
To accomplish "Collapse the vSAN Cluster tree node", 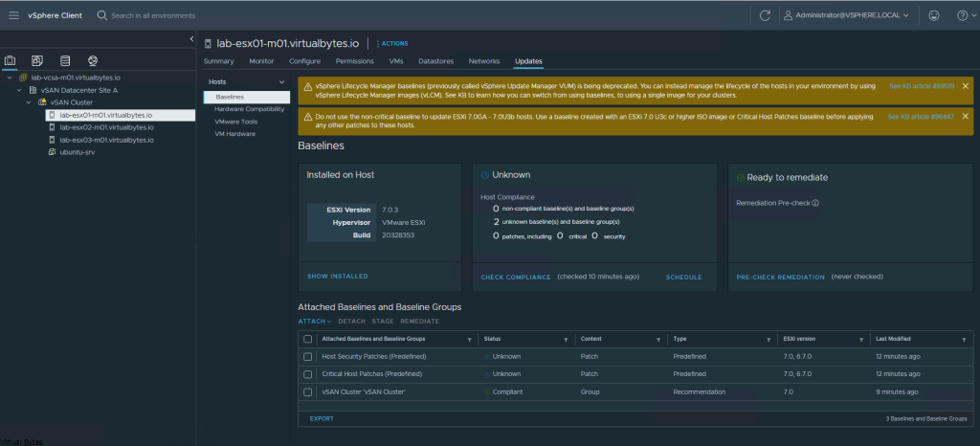I will (29, 101).
